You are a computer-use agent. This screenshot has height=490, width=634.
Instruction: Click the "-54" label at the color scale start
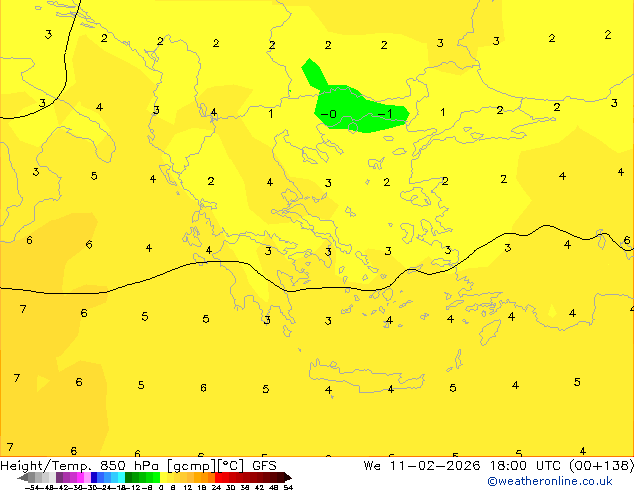(32, 488)
